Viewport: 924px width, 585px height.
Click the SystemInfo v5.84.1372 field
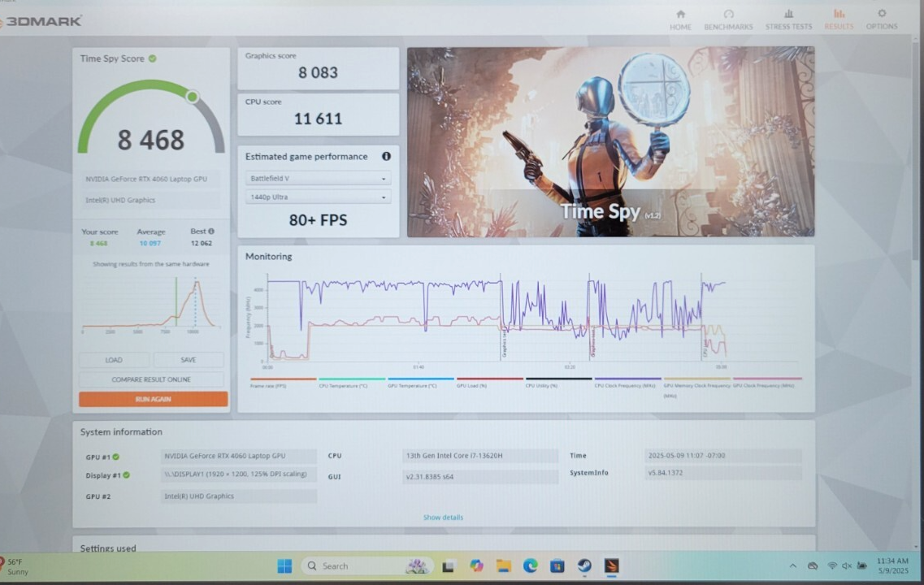click(723, 473)
